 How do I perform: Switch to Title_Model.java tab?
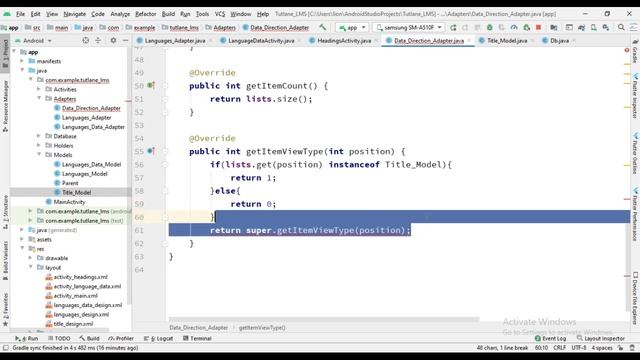507,40
